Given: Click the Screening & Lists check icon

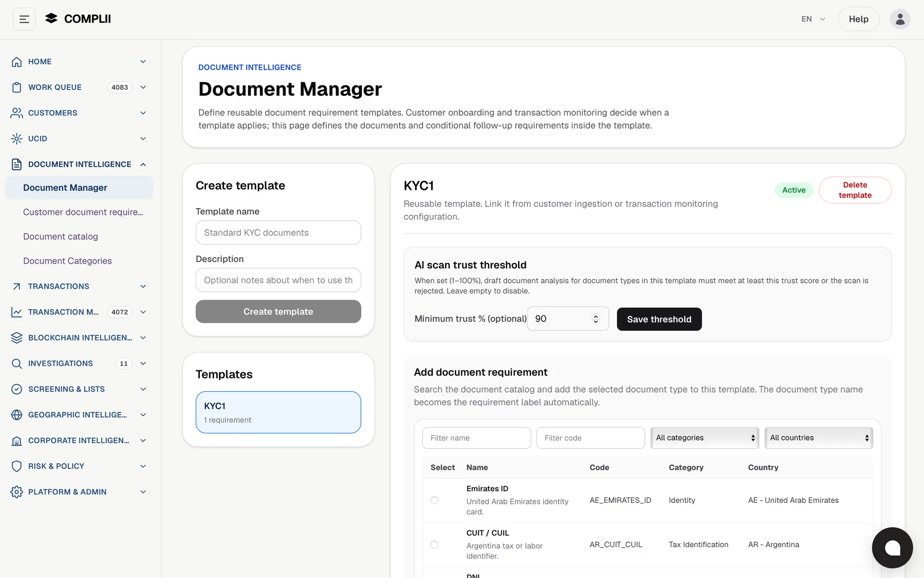Looking at the screenshot, I should pos(17,389).
